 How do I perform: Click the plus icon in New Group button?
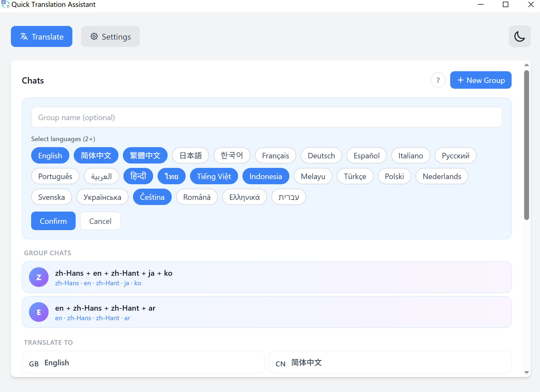[x=460, y=80]
